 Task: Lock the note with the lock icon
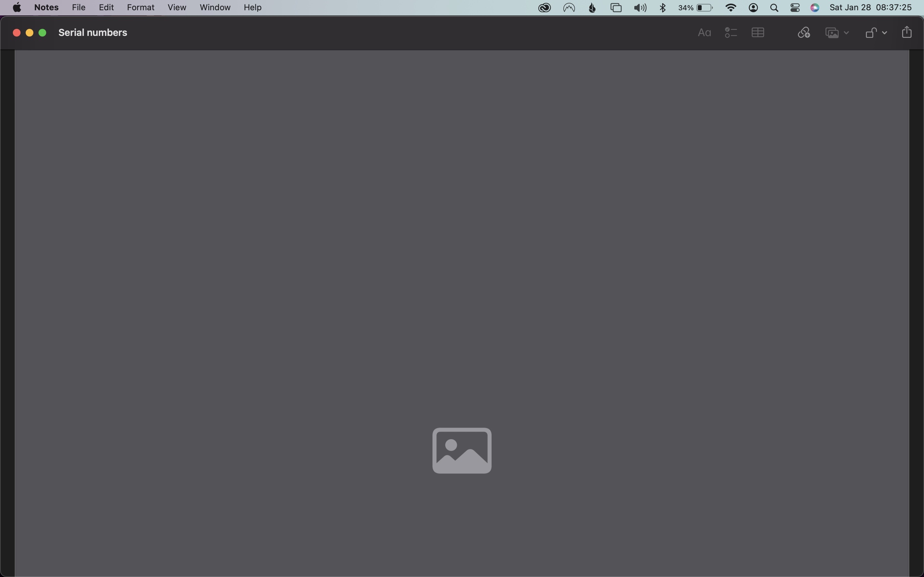(871, 32)
